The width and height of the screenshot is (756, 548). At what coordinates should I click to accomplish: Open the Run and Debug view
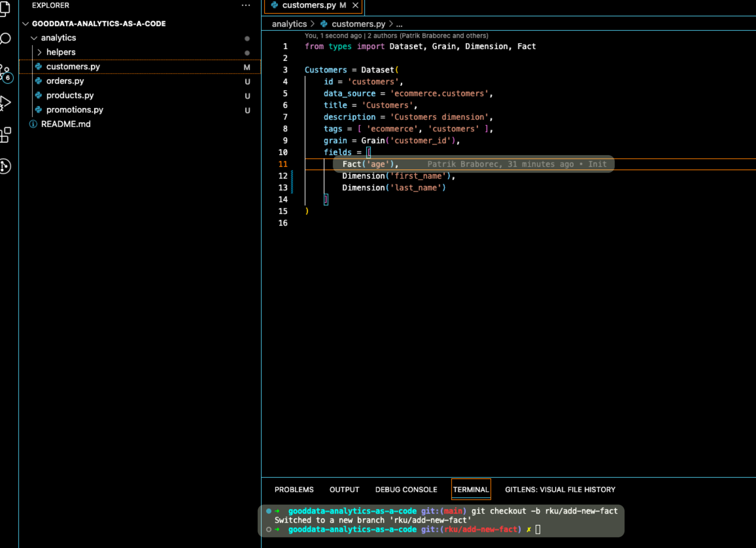pos(5,103)
